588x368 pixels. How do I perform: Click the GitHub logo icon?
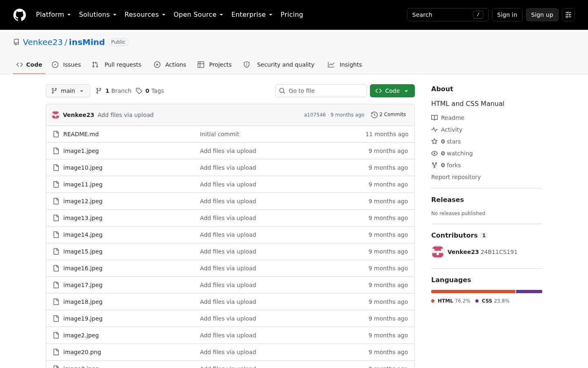(x=20, y=15)
